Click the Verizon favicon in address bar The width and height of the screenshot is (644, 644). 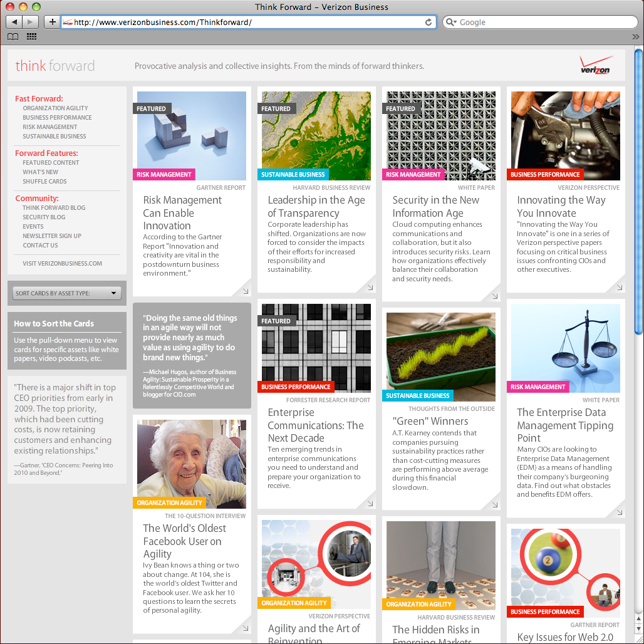click(68, 23)
